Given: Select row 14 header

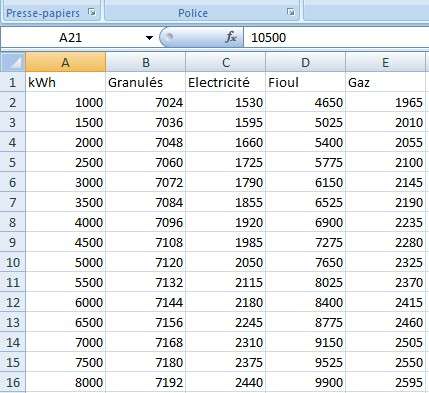Looking at the screenshot, I should 13,342.
